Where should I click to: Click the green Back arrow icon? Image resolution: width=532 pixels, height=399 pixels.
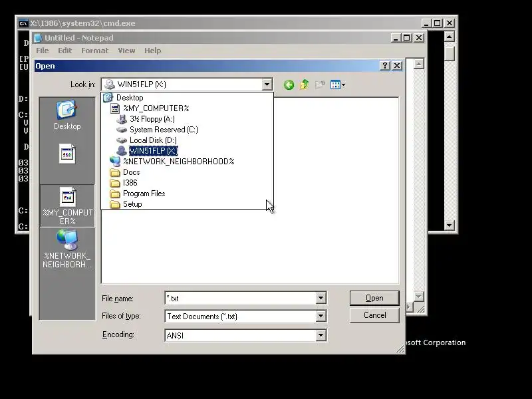click(x=289, y=84)
